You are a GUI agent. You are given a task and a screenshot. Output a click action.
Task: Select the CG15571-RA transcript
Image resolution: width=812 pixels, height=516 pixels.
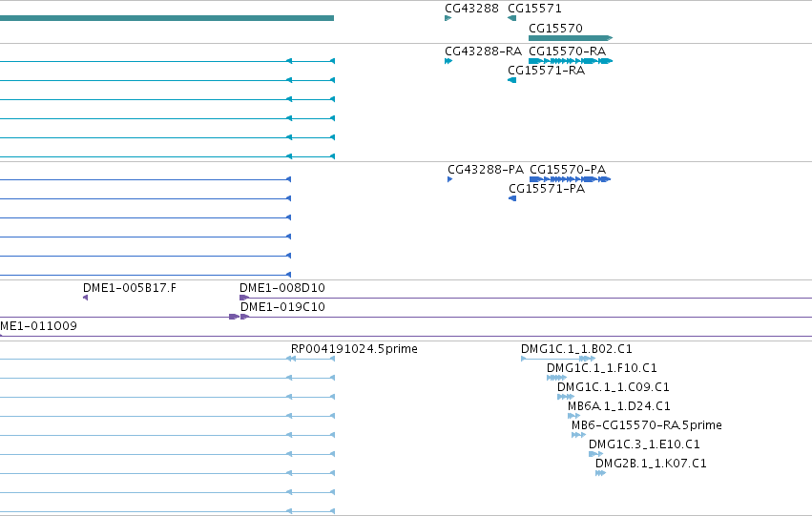[511, 80]
